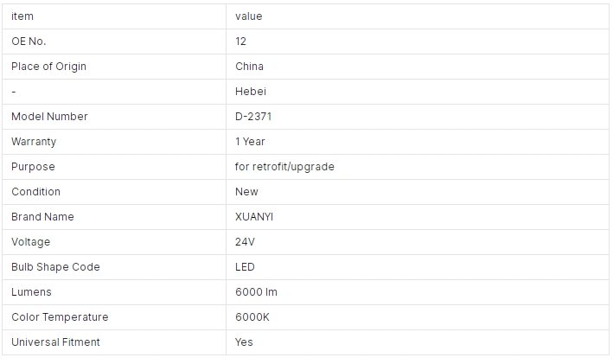Select the 'Bulb Shape Code' label

pyautogui.click(x=55, y=266)
